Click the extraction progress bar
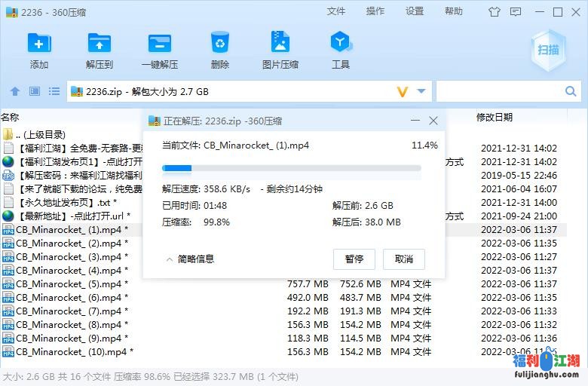588x386 pixels. tap(291, 168)
